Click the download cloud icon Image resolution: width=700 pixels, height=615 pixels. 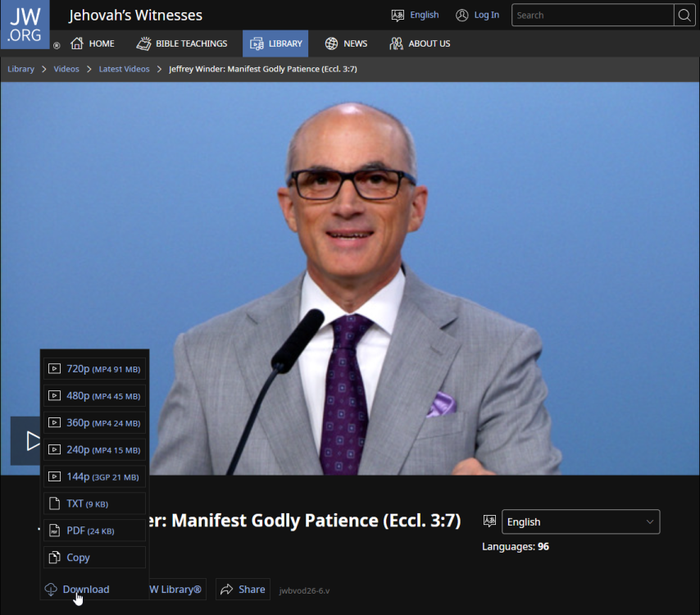[50, 589]
